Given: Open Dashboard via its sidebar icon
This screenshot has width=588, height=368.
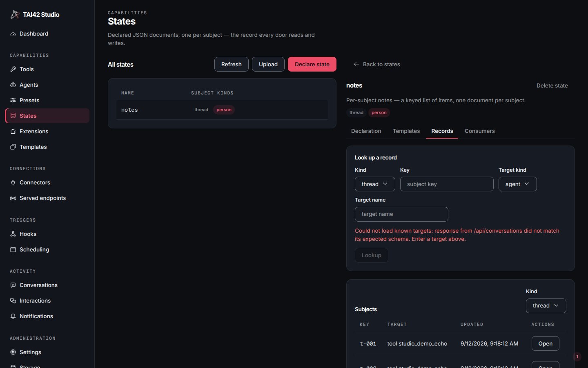Looking at the screenshot, I should [13, 34].
